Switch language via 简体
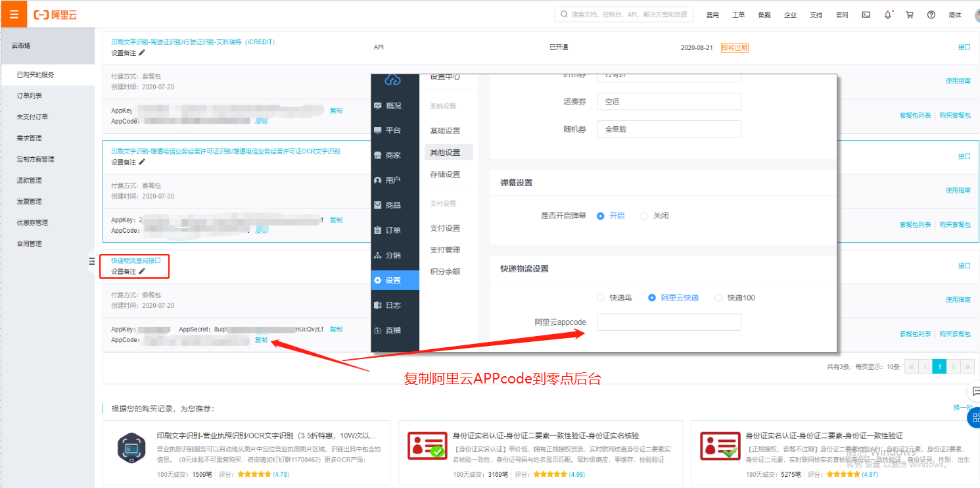Image resolution: width=980 pixels, height=488 pixels. [x=954, y=14]
